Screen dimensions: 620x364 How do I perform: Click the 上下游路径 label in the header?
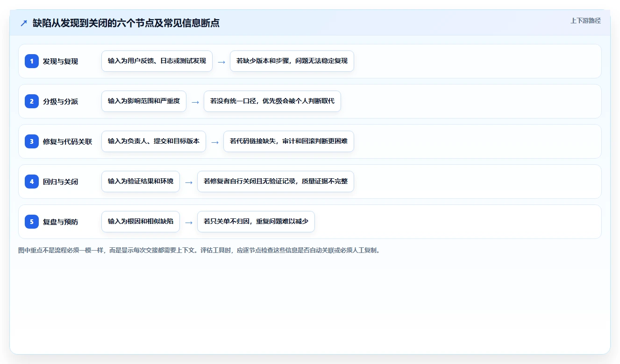tap(585, 21)
